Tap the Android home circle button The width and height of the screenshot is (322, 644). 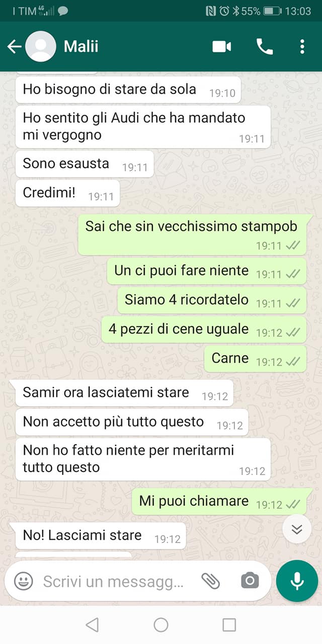pyautogui.click(x=161, y=625)
